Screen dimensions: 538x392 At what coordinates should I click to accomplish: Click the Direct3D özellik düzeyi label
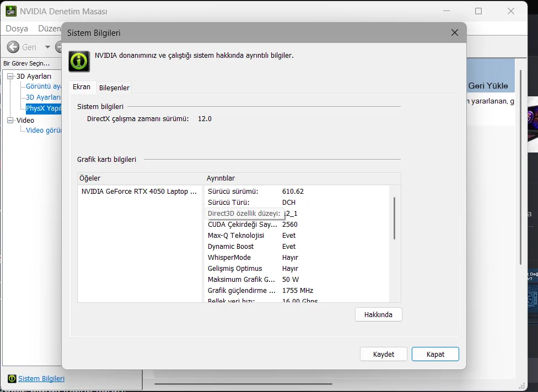point(244,214)
